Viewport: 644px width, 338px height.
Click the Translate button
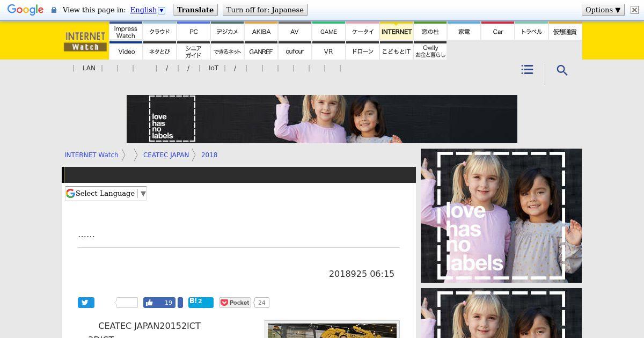(x=195, y=10)
